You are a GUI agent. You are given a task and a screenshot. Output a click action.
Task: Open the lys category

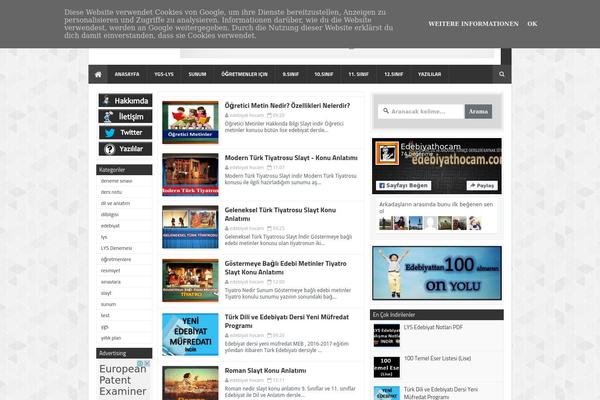click(x=104, y=237)
